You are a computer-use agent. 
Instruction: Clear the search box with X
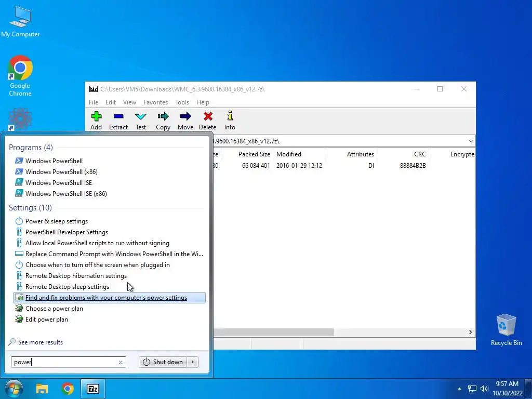121,362
